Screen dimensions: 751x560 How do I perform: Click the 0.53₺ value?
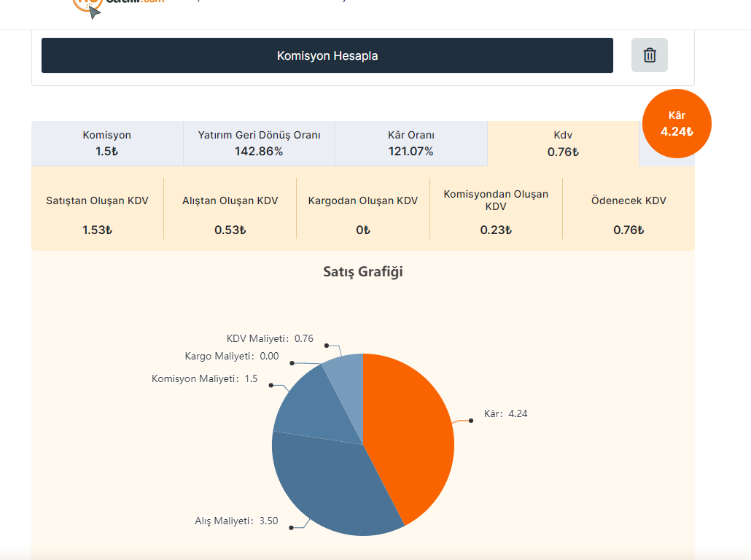tap(230, 230)
